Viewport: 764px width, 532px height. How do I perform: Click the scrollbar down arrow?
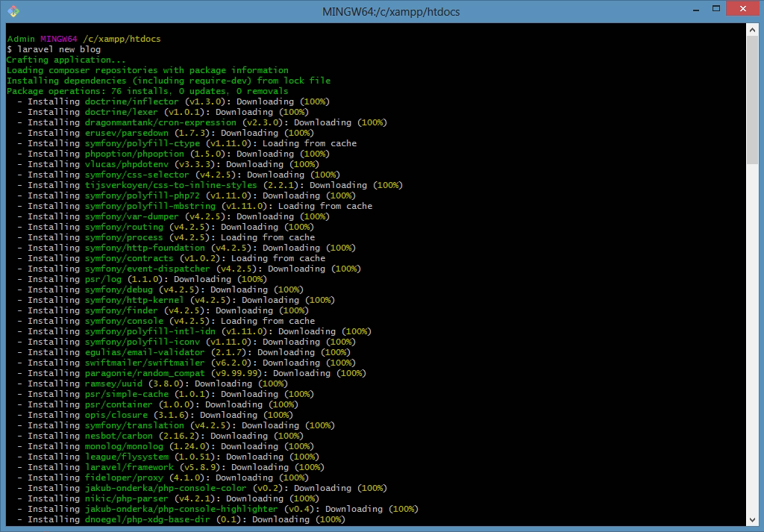pos(753,519)
